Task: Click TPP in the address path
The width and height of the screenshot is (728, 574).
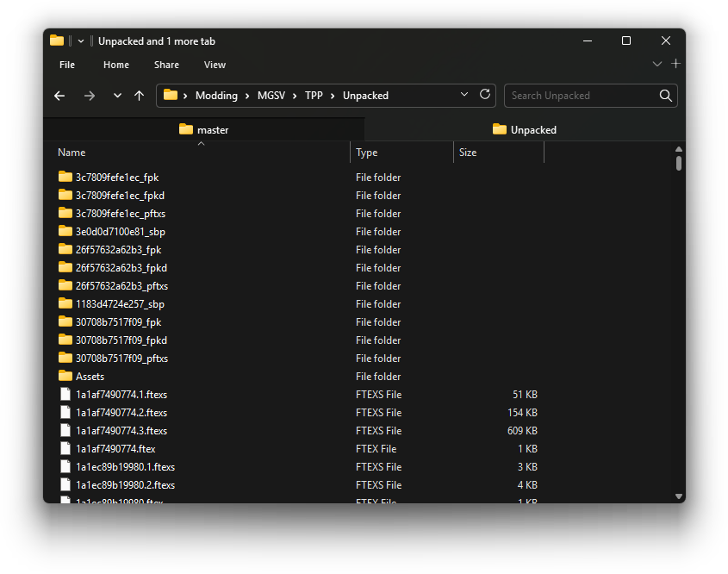Action: (314, 96)
